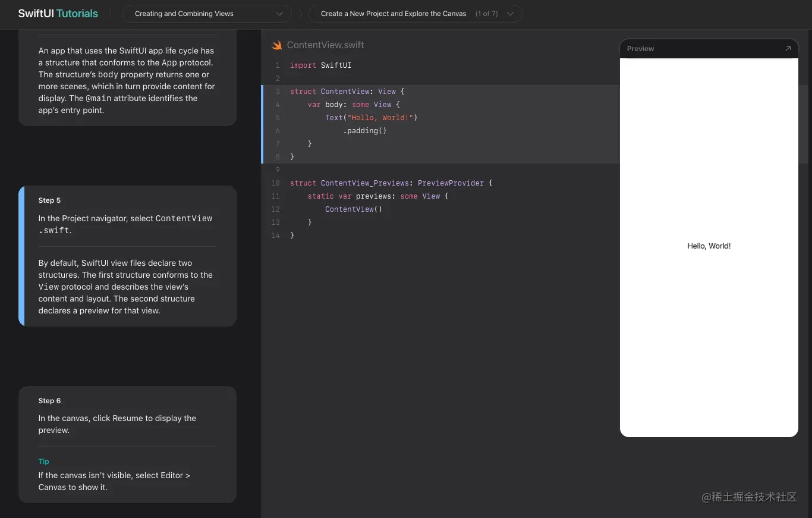Click the chevron beside the (1 of 7) counter
Viewport: 812px width, 518px height.
click(510, 14)
